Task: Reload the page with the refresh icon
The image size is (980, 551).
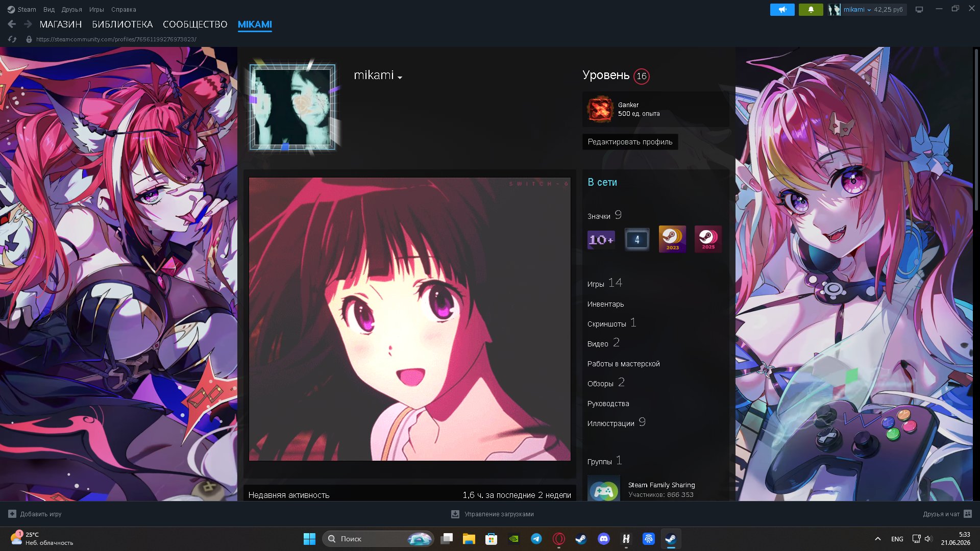Action: (12, 39)
